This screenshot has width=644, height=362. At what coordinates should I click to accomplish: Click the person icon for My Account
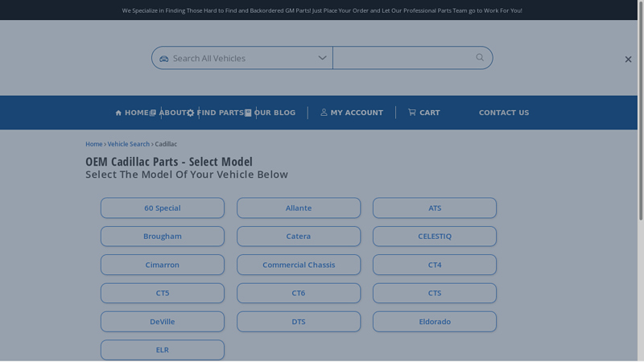324,113
